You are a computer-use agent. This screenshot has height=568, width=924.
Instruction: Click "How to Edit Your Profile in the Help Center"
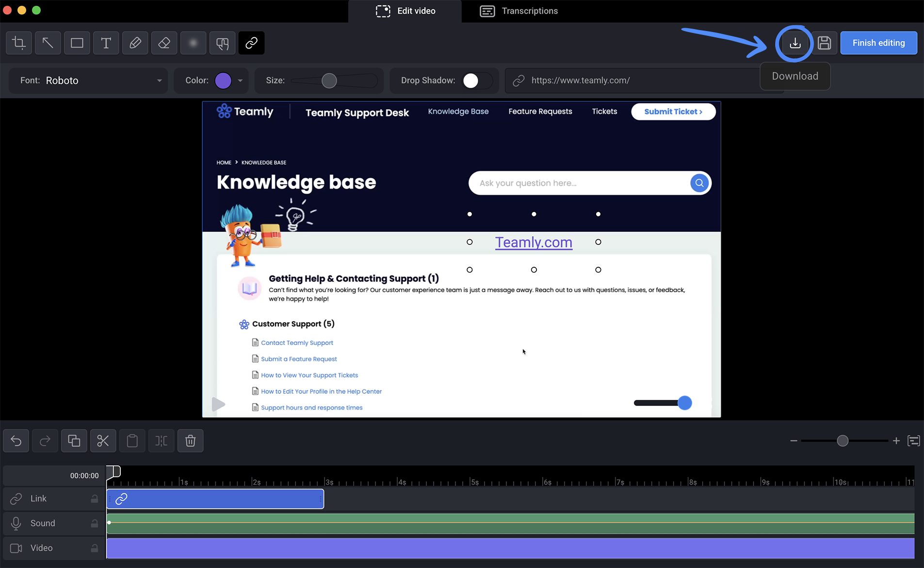321,391
